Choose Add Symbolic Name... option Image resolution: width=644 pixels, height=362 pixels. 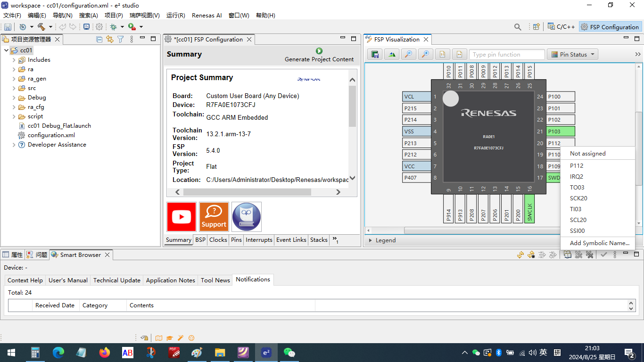[600, 243]
